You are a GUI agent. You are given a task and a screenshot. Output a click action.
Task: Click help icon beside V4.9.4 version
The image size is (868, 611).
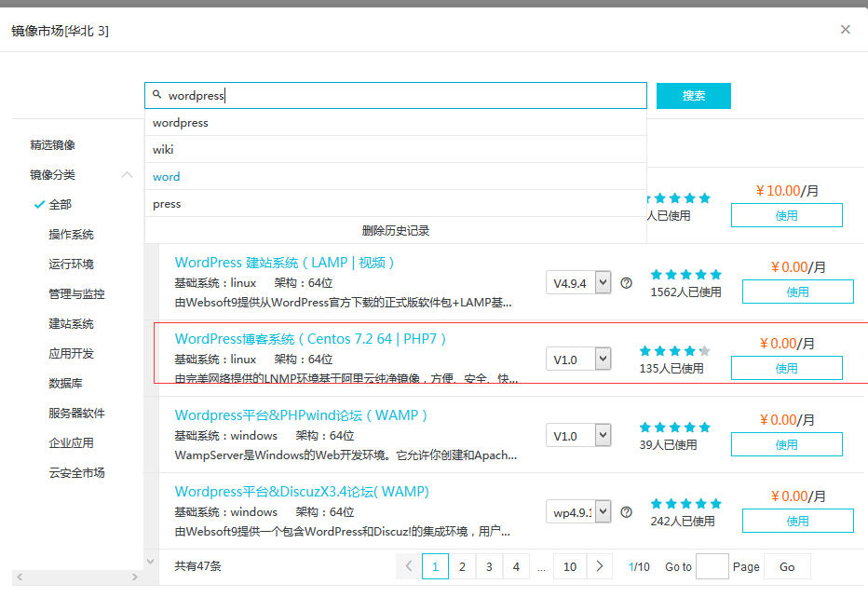coord(626,283)
